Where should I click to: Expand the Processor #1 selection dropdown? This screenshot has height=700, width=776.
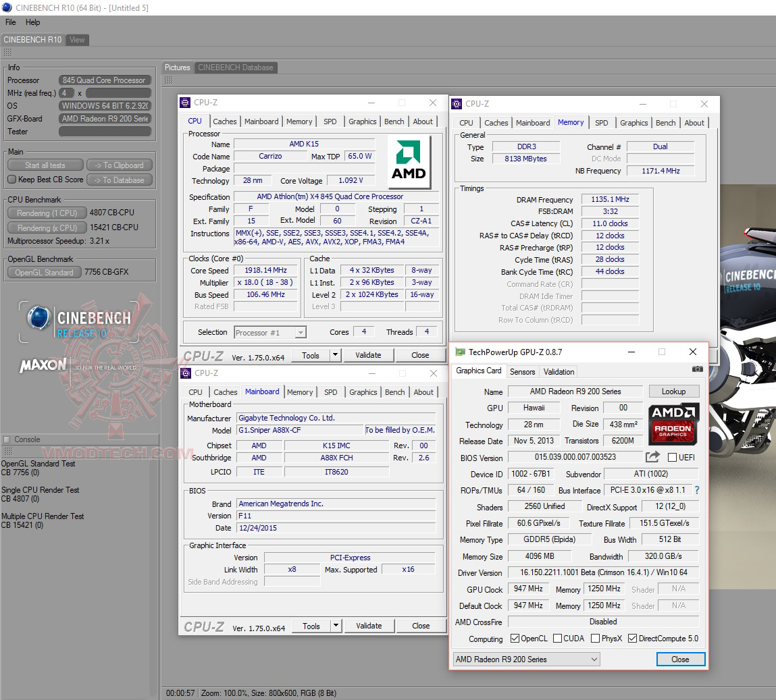[x=301, y=333]
